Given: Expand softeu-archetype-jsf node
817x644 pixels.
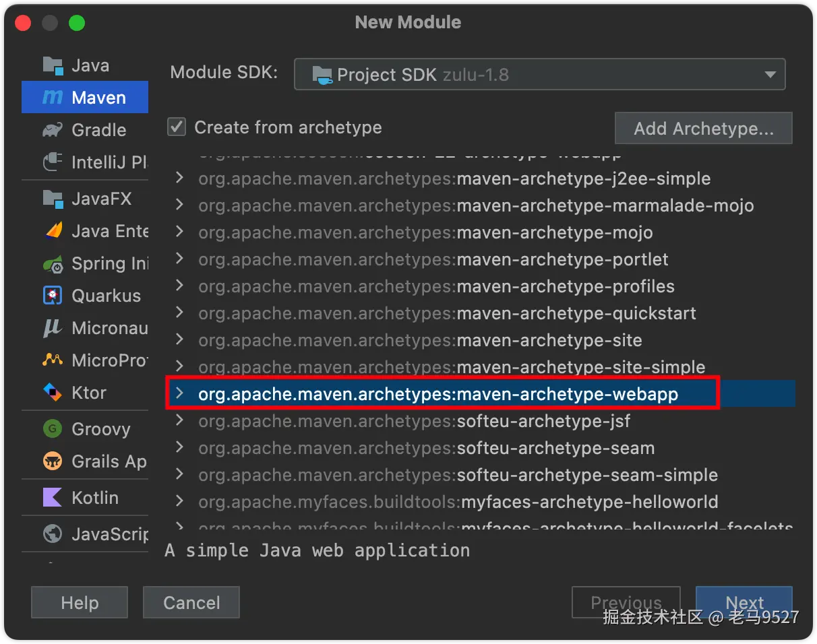Looking at the screenshot, I should click(179, 421).
